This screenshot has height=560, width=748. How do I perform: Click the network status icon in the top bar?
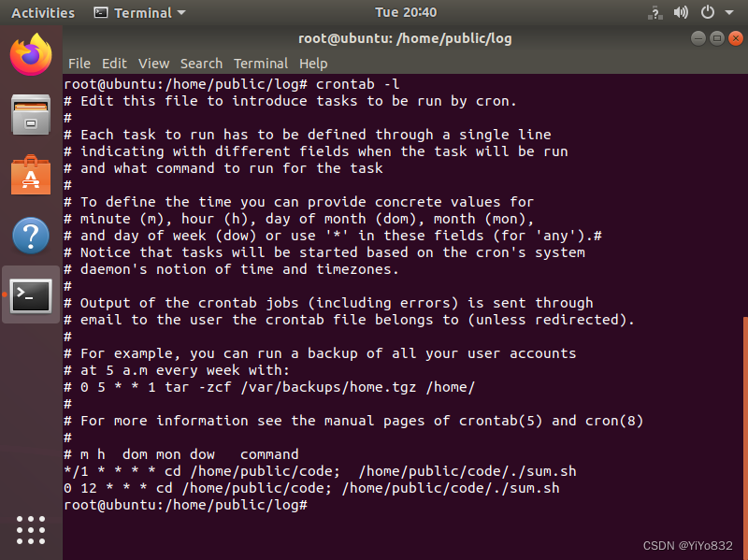click(x=654, y=12)
